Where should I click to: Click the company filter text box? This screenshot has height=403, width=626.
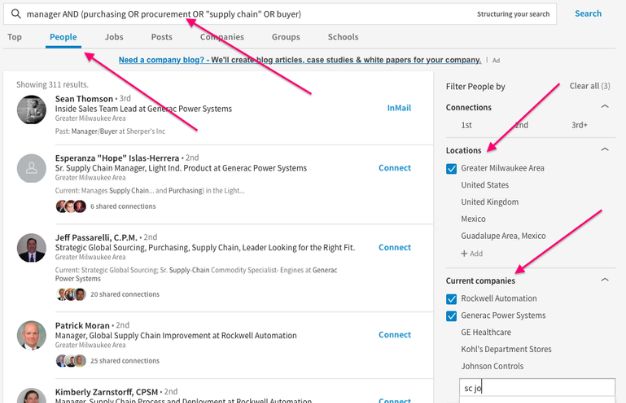point(537,388)
